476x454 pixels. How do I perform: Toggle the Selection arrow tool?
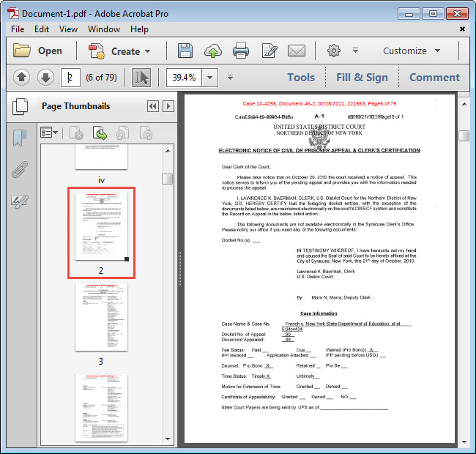click(141, 77)
